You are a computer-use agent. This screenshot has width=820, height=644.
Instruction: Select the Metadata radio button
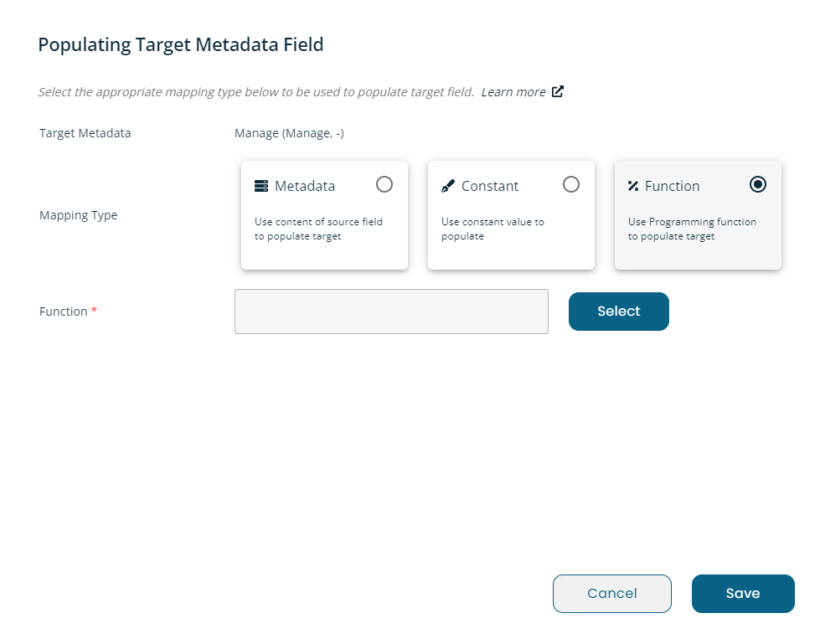coord(384,184)
